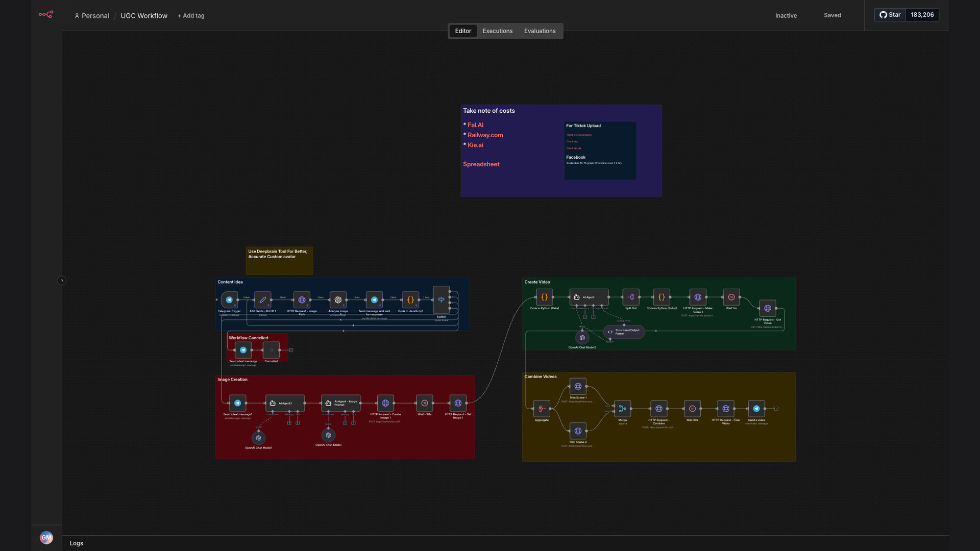
Task: Select the Trim Scene 1 HTTP node
Action: [x=578, y=386]
